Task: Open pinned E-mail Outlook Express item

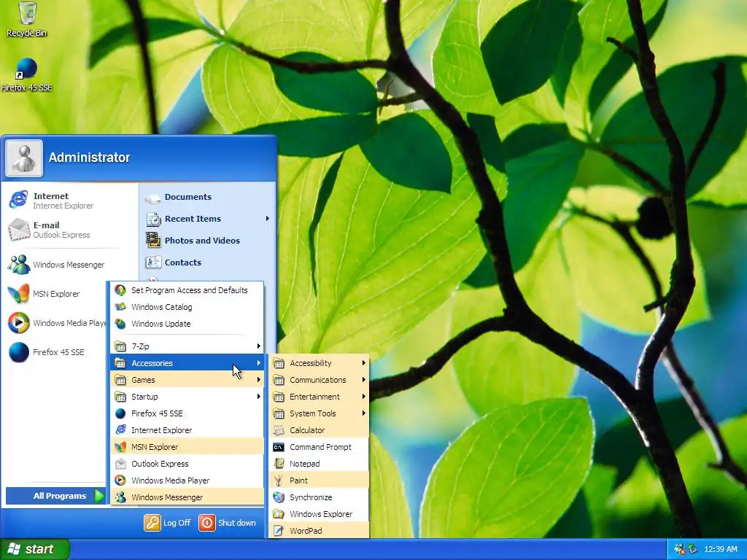Action: tap(69, 230)
